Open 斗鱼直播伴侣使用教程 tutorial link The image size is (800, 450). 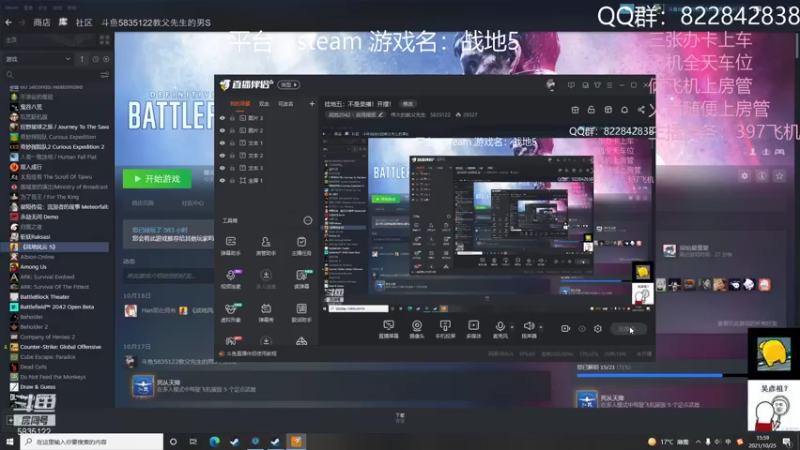click(x=252, y=354)
